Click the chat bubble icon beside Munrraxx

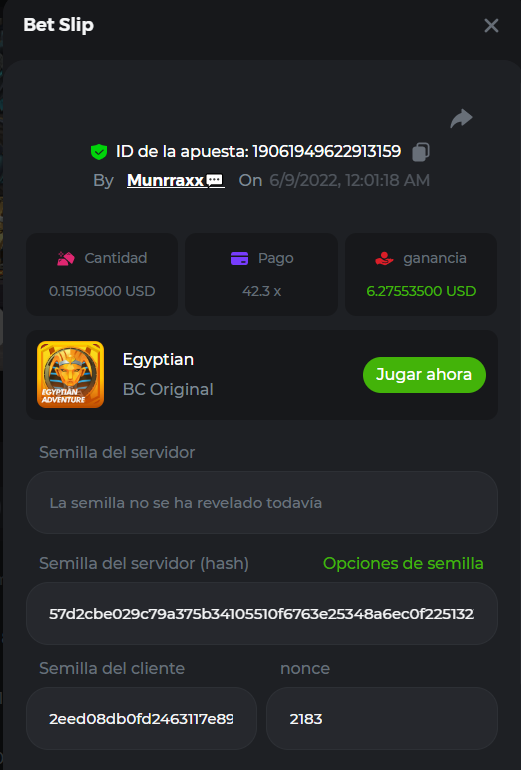tap(215, 181)
